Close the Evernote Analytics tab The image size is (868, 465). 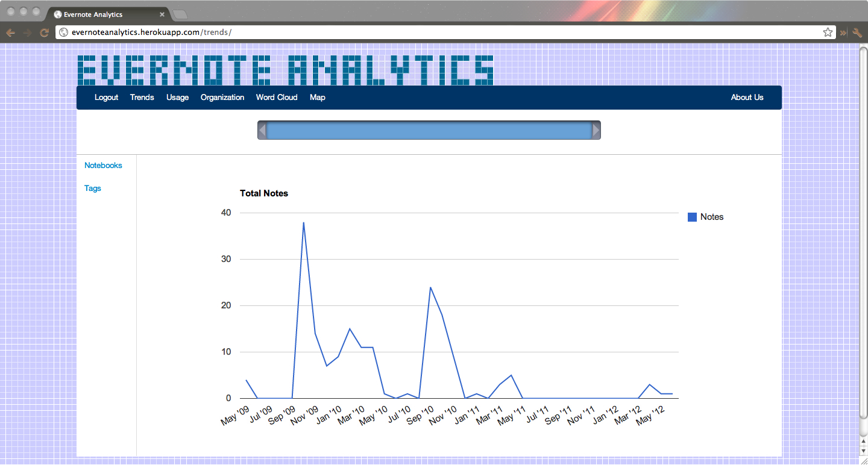point(162,14)
